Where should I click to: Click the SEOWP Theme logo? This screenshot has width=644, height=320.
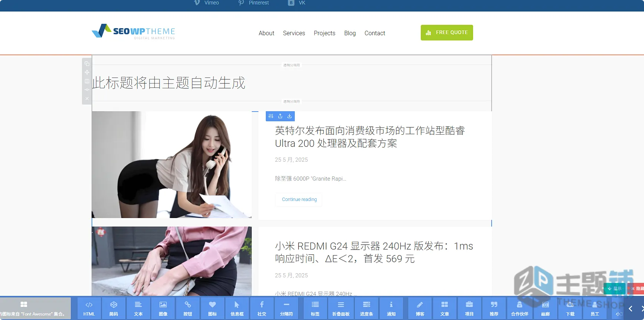pyautogui.click(x=133, y=32)
